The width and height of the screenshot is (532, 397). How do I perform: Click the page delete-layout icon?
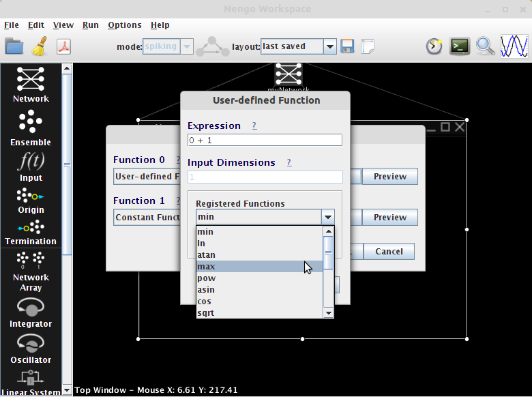click(x=368, y=46)
